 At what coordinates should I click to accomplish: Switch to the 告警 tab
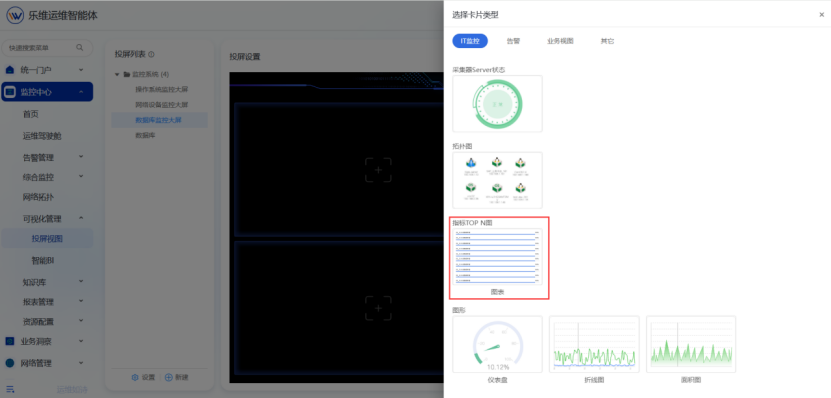(513, 41)
